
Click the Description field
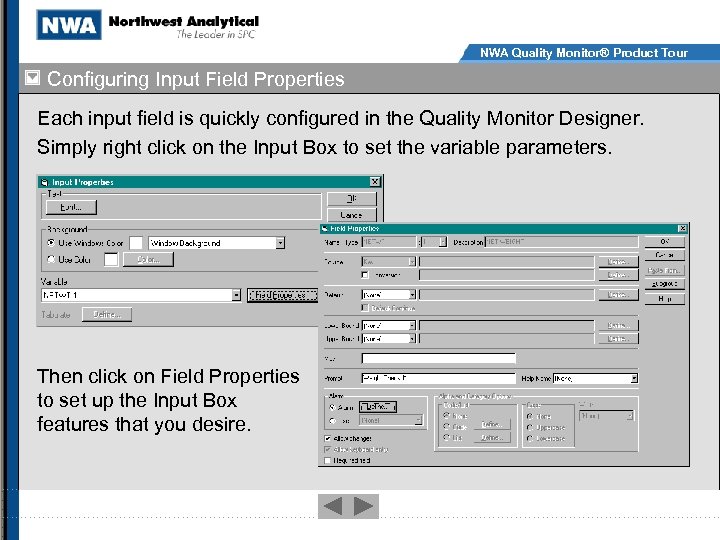pos(561,242)
